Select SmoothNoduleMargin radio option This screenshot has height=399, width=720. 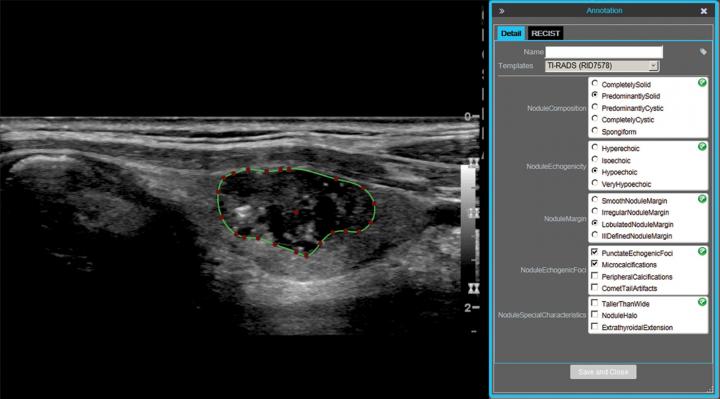tap(595, 200)
